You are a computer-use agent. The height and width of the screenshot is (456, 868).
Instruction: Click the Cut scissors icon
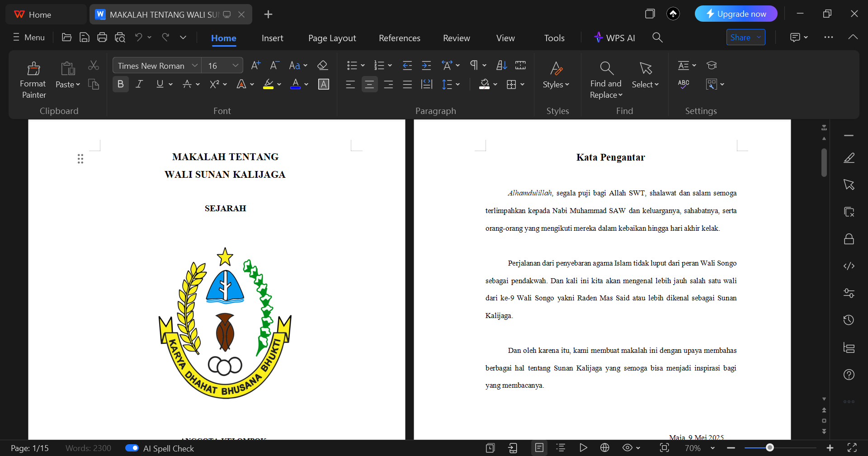tap(94, 66)
